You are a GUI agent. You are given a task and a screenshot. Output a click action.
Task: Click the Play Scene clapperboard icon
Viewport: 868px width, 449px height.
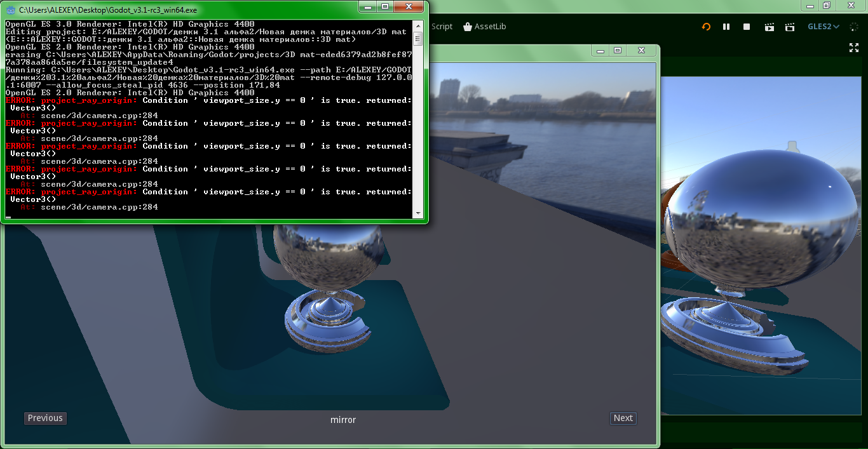click(770, 27)
